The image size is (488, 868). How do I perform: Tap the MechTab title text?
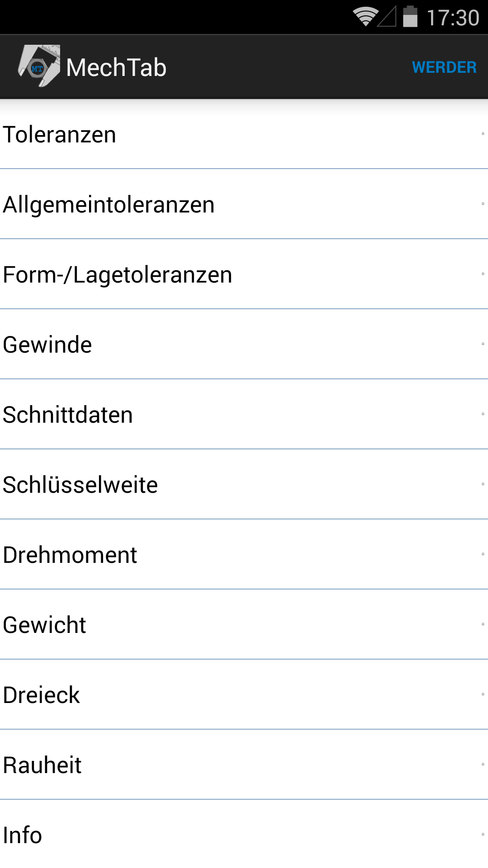tap(116, 67)
